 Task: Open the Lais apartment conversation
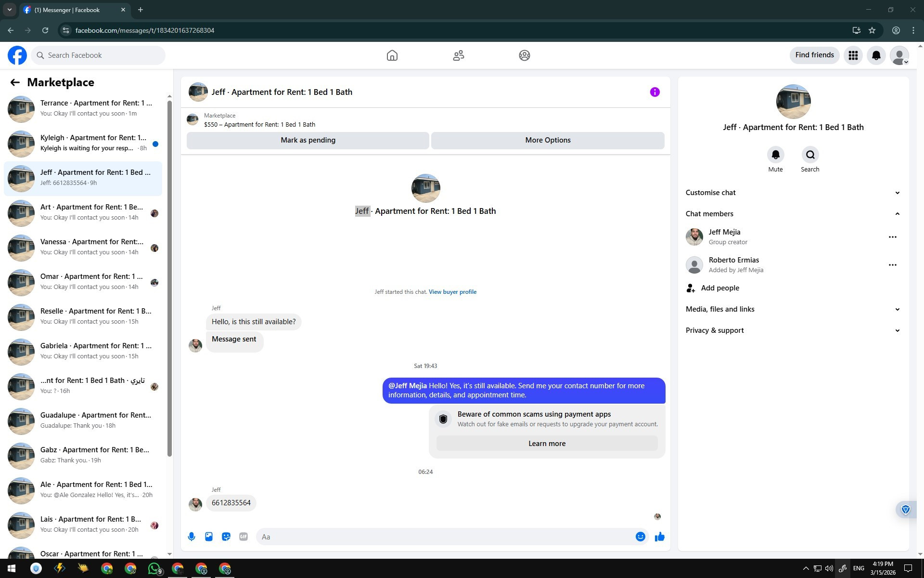pyautogui.click(x=83, y=525)
